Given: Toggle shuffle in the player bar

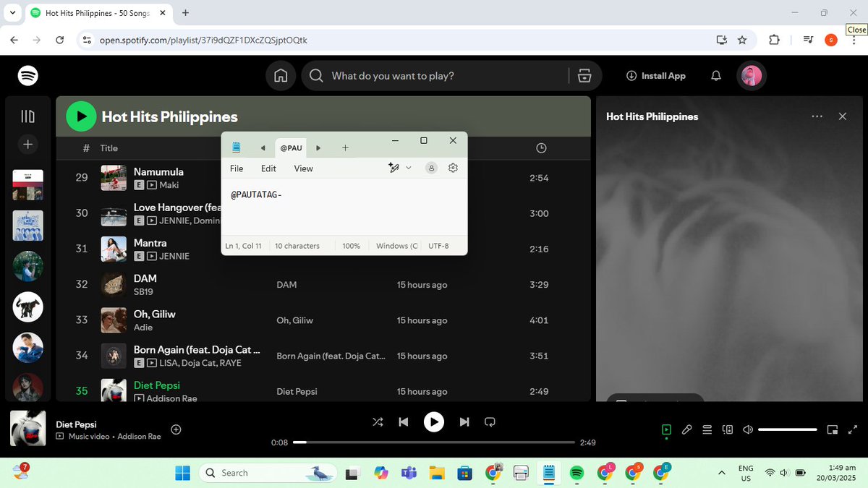Looking at the screenshot, I should pyautogui.click(x=378, y=421).
